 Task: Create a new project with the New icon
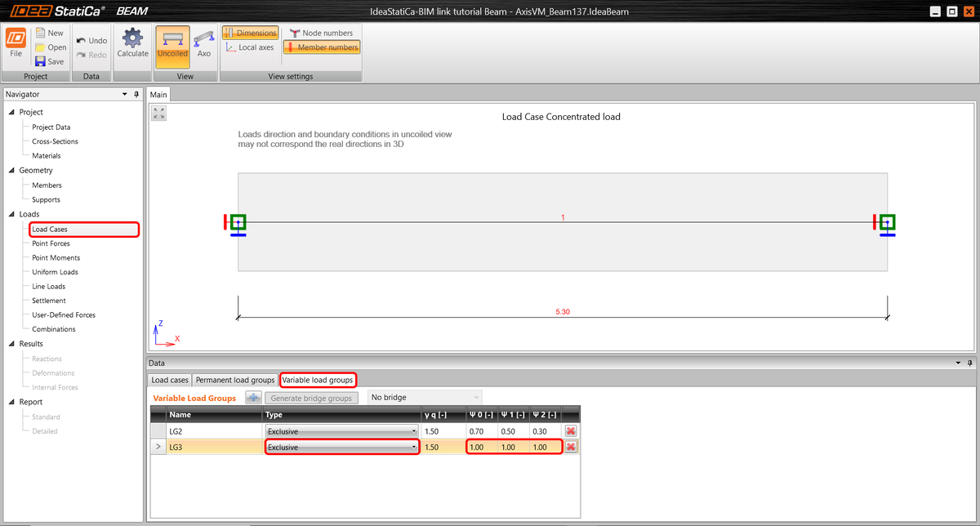[45, 33]
